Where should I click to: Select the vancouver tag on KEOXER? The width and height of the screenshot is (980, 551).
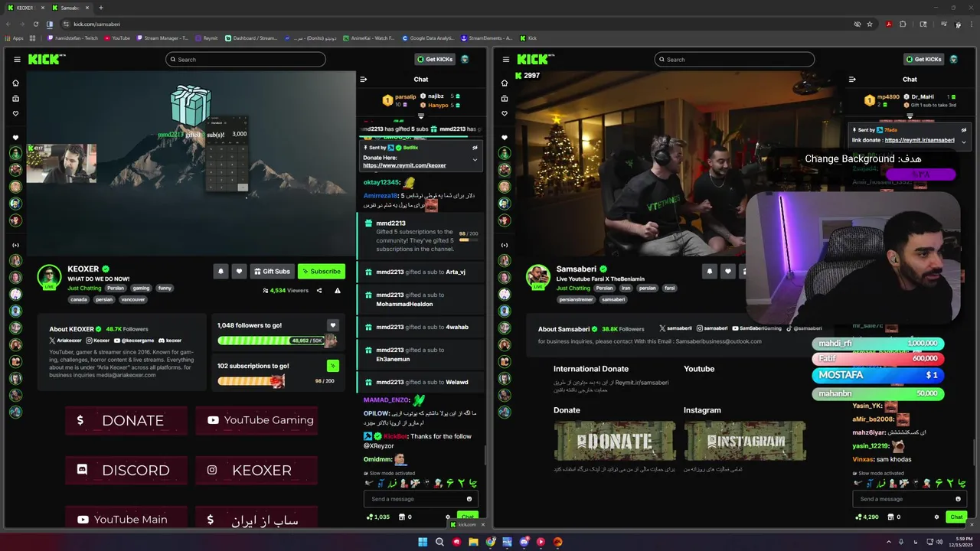[x=132, y=299]
